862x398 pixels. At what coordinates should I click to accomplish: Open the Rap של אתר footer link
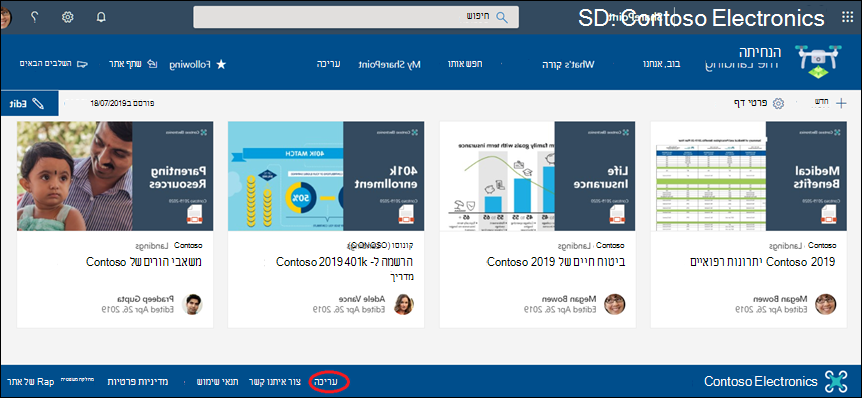click(x=30, y=381)
